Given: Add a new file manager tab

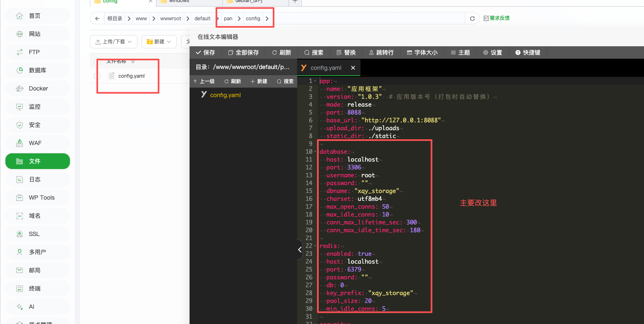Looking at the screenshot, I should pyautogui.click(x=295, y=1).
